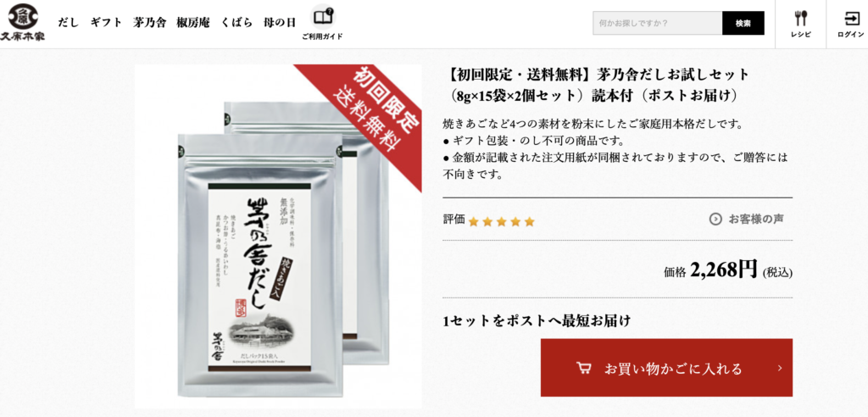Click the 茅乃舎だし product image
This screenshot has height=417, width=868.
[277, 236]
